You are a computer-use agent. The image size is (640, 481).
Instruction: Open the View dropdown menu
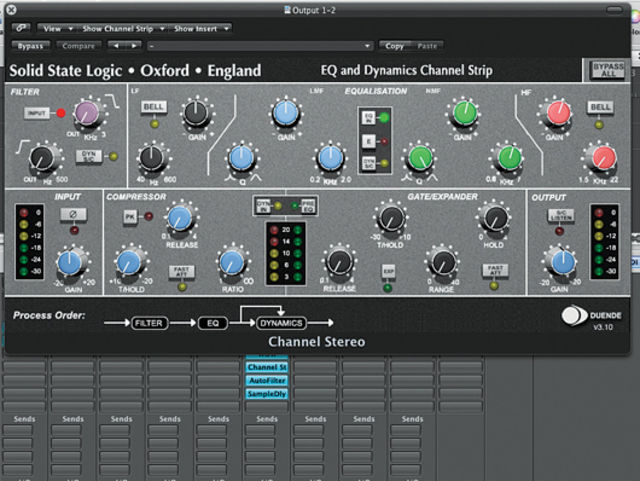click(x=56, y=29)
